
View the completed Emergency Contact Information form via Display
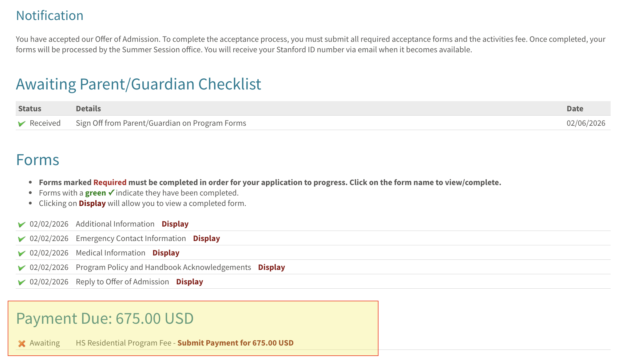pos(206,239)
